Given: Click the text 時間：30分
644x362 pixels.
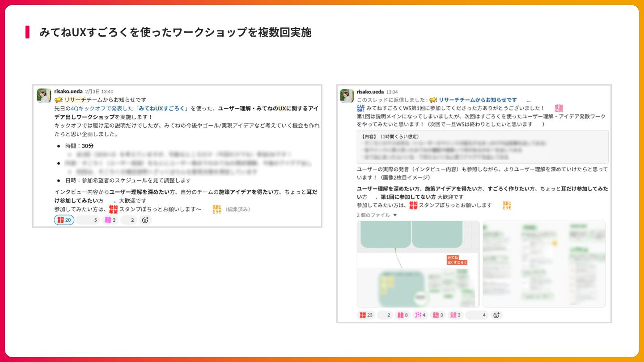Looking at the screenshot, I should click(80, 146).
